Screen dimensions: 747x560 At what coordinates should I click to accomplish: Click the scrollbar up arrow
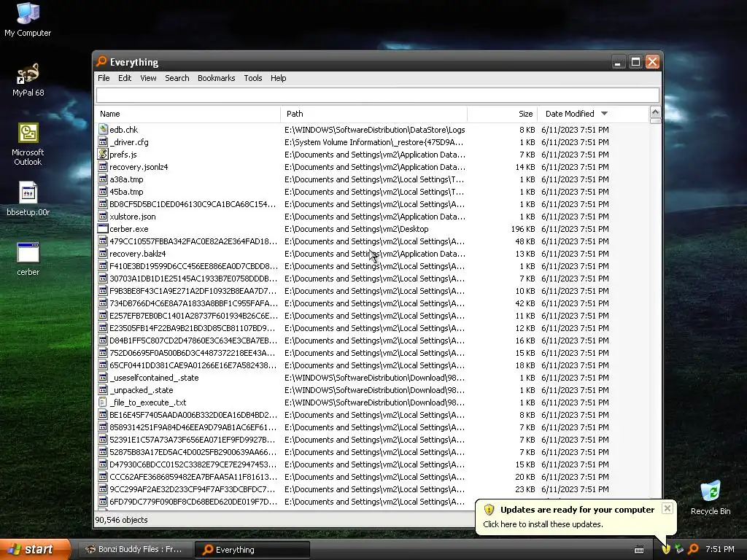[x=655, y=112]
